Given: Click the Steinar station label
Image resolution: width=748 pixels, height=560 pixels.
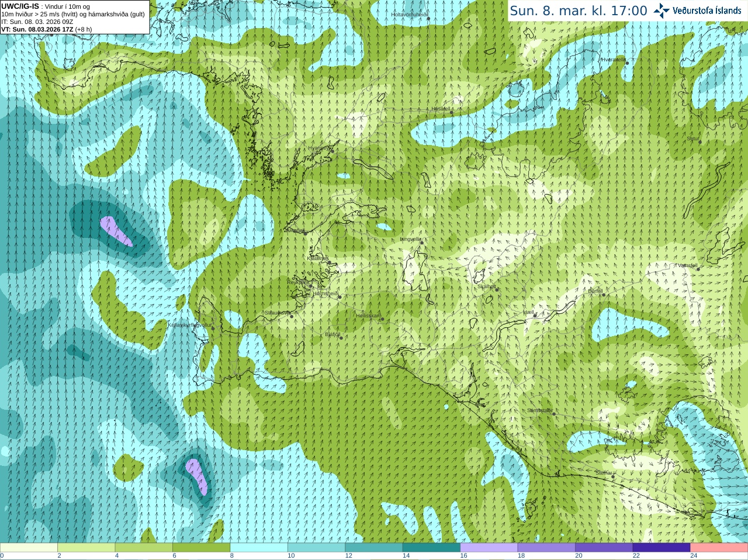Looking at the screenshot, I should (x=604, y=473).
